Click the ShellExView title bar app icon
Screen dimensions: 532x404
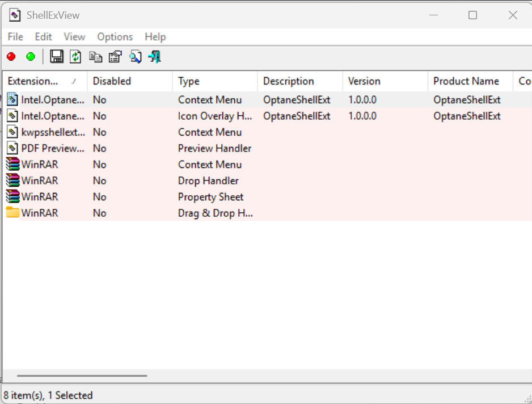point(15,15)
